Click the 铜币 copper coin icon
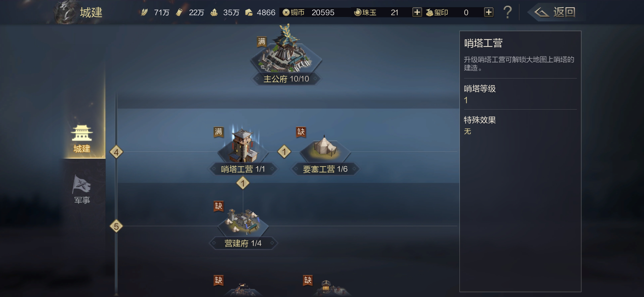The image size is (644, 297). (286, 12)
